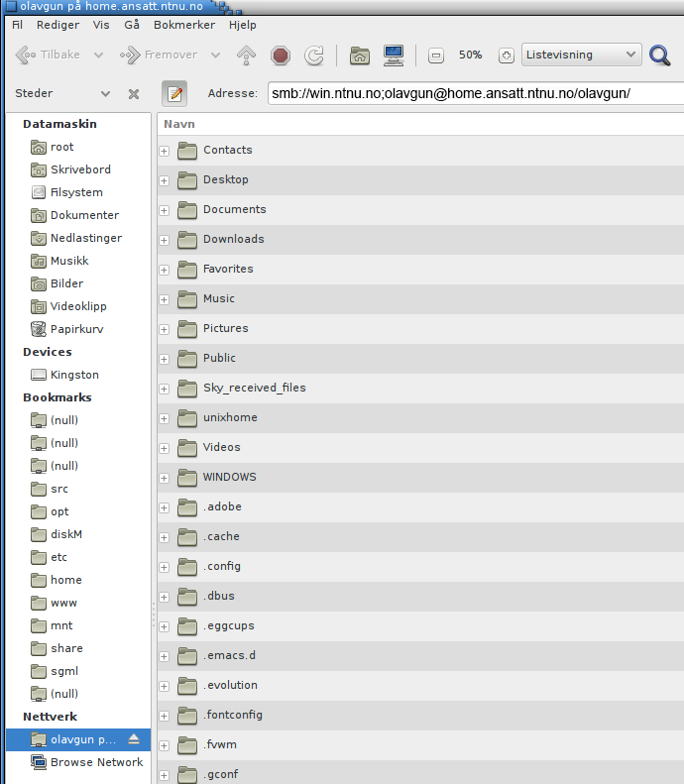
Task: Close the Steder side pane
Action: 134,94
